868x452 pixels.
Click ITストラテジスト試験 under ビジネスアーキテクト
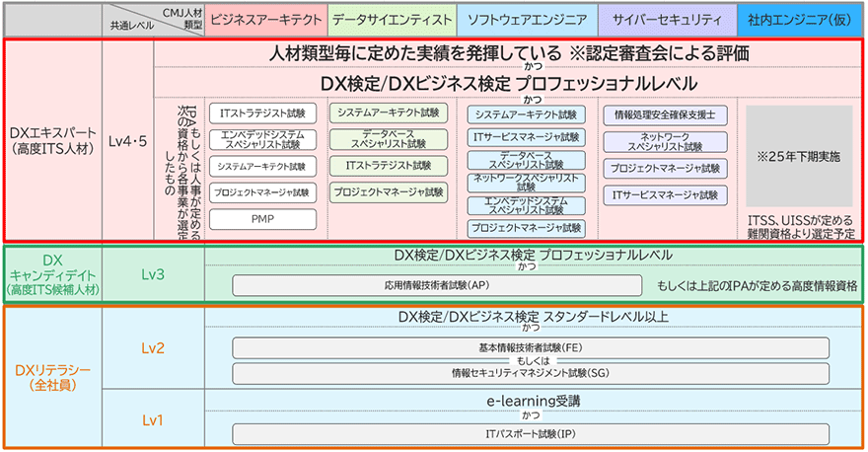(262, 114)
